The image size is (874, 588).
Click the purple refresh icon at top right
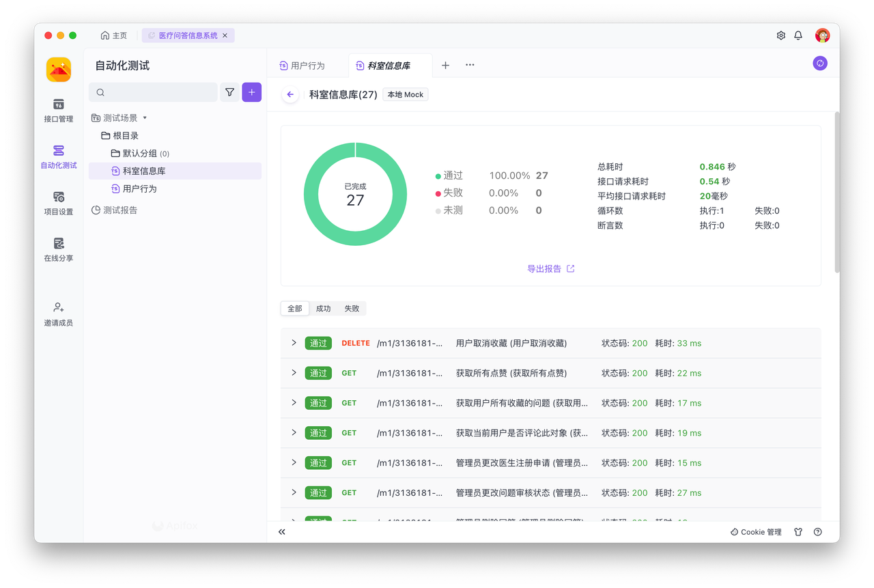pos(820,64)
